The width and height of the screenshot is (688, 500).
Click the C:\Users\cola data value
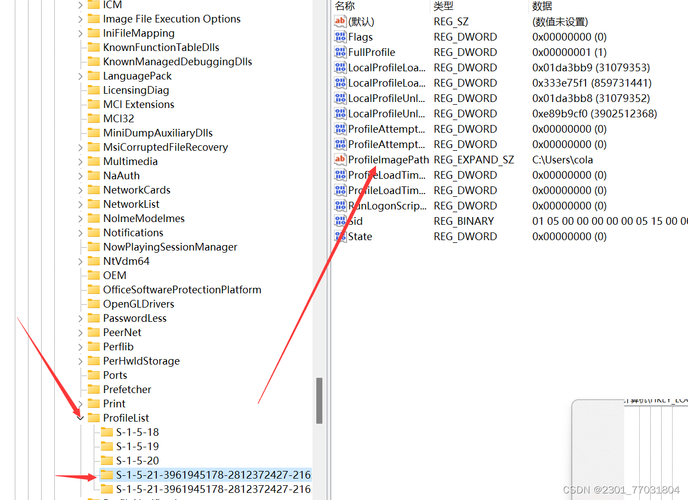563,160
